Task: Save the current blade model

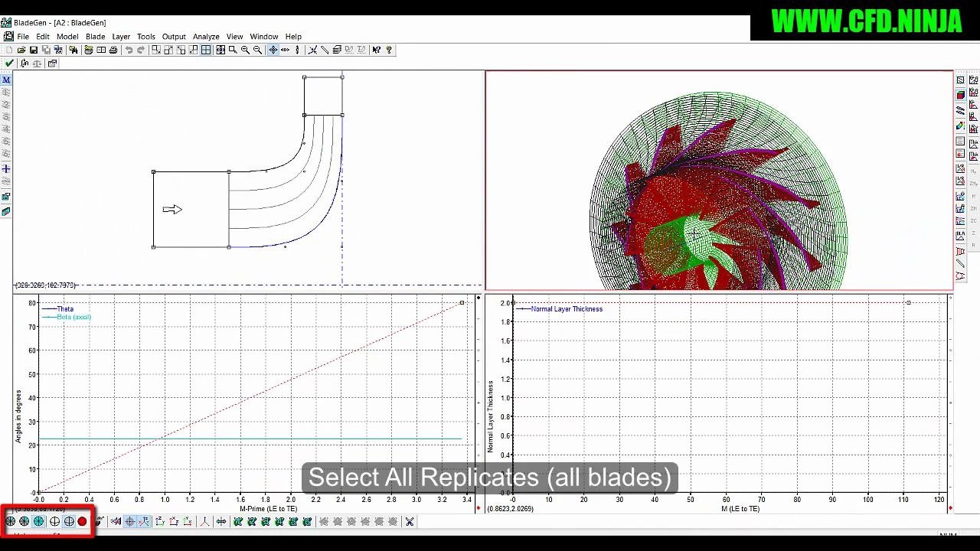Action: coord(34,50)
